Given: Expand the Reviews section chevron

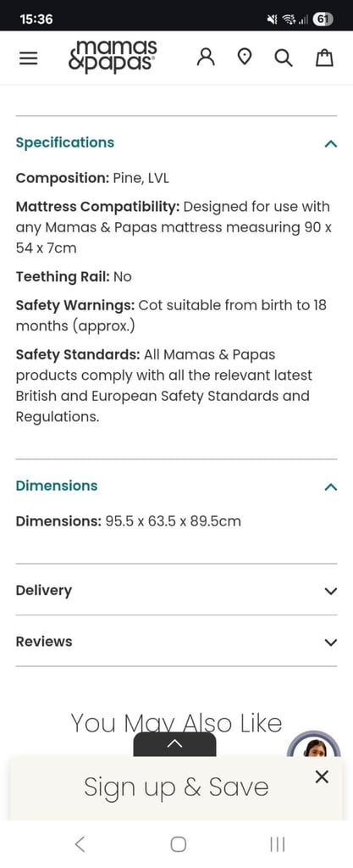Looking at the screenshot, I should 330,643.
